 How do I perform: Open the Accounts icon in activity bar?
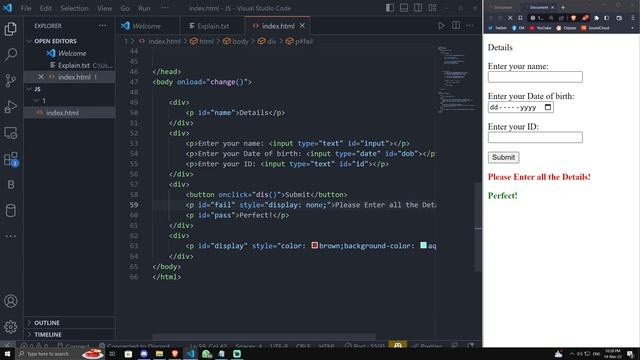pos(11,301)
